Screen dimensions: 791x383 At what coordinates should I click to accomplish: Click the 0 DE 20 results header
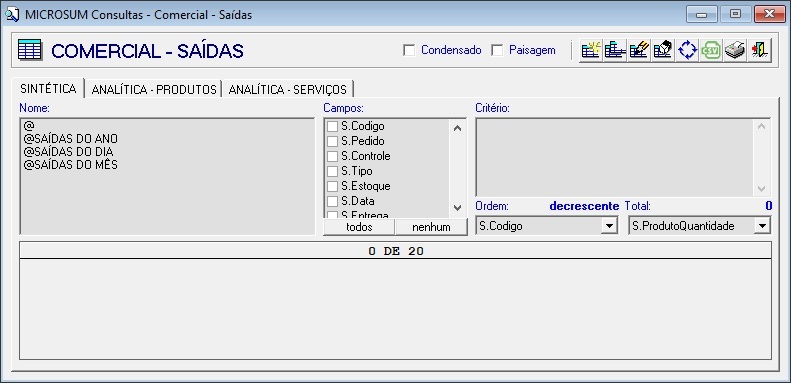(396, 251)
